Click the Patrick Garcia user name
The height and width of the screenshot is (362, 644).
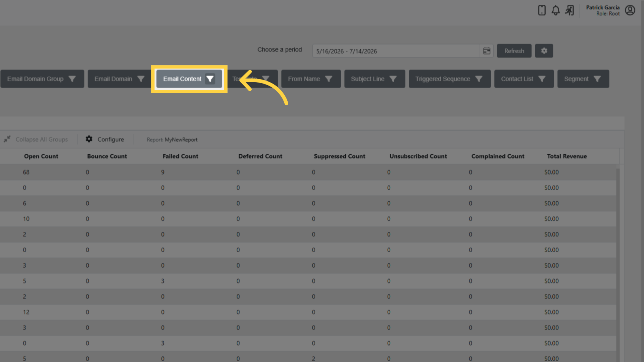point(603,7)
